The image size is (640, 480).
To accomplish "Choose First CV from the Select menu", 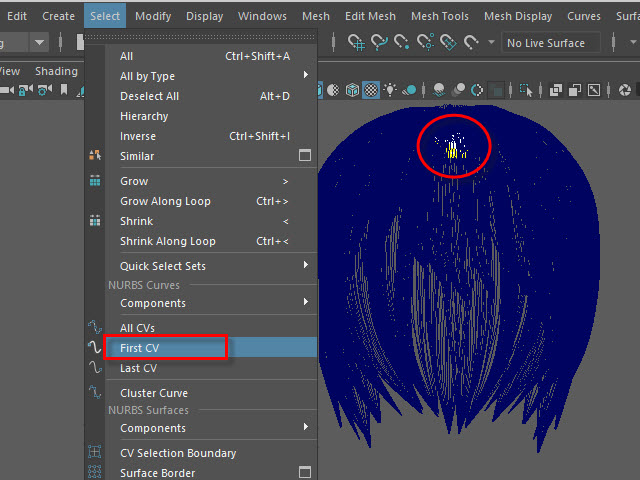I will [x=139, y=348].
